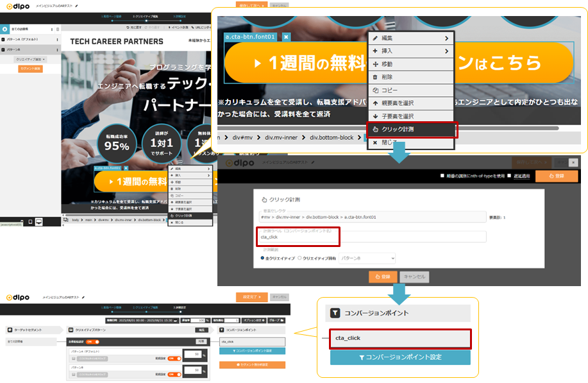Choose 移動 in enlarged context menu
This screenshot has height=383, width=588.
tap(411, 64)
